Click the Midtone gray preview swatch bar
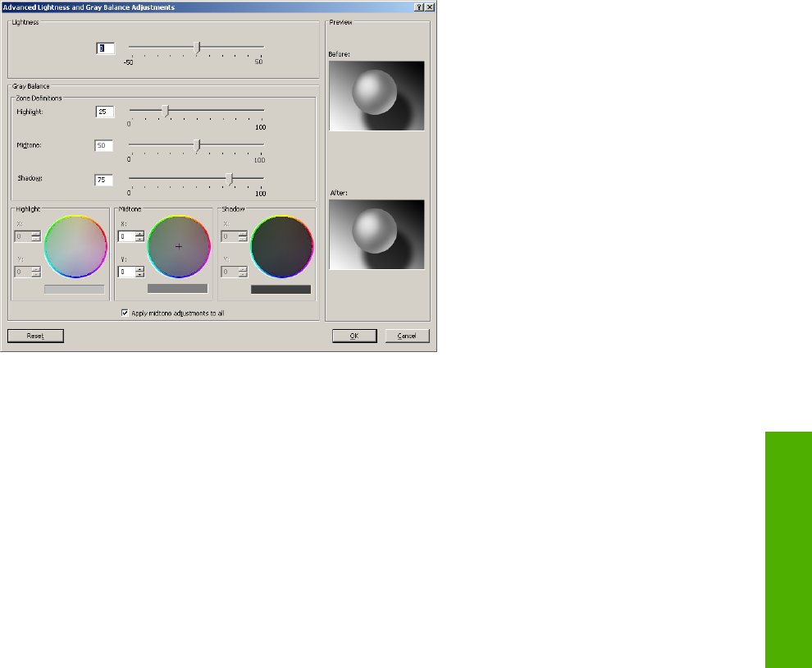 click(178, 289)
